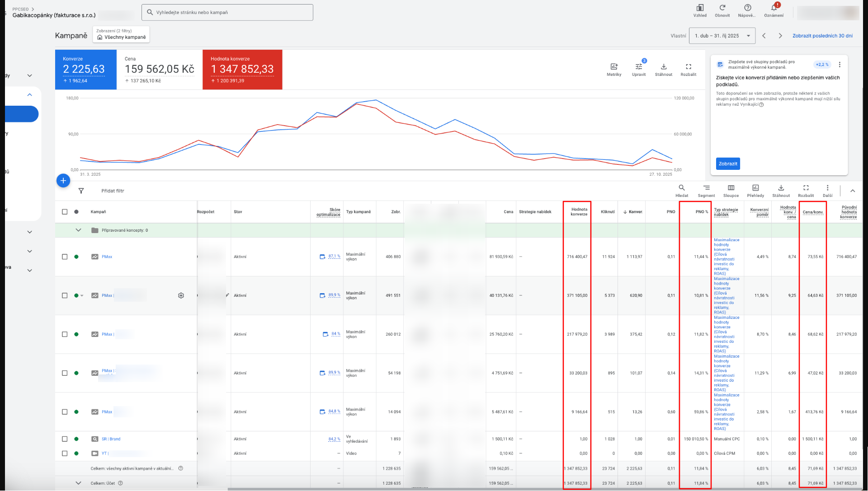Click the Rozbalit fullscreen icon near Stáhnout
868x491 pixels.
tap(688, 67)
